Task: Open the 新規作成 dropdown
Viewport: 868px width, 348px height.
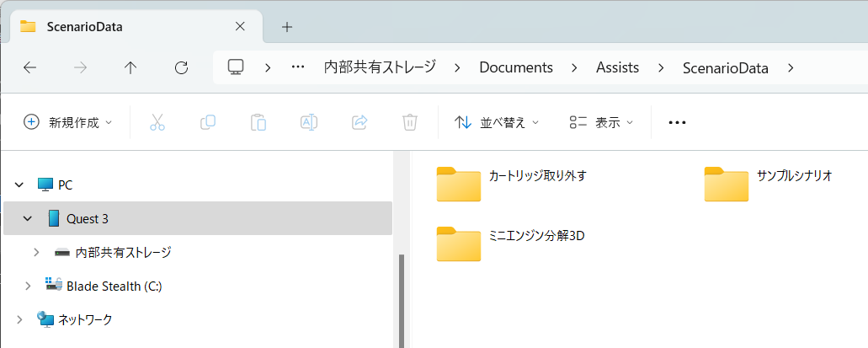Action: pyautogui.click(x=67, y=122)
